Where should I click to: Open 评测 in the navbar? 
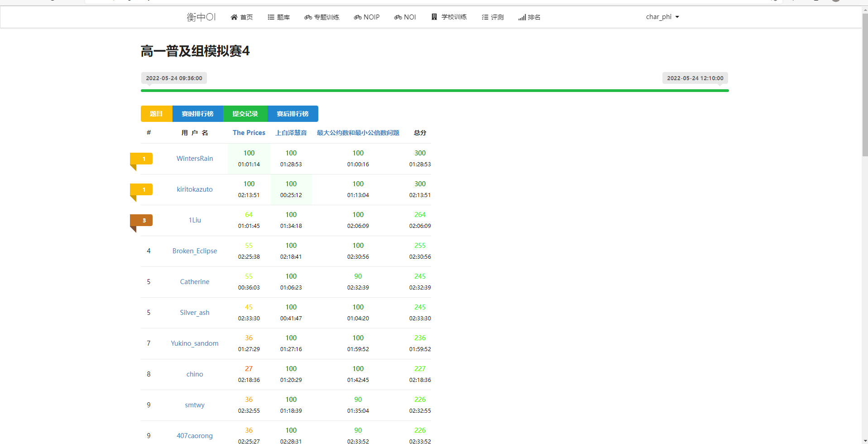(x=493, y=17)
